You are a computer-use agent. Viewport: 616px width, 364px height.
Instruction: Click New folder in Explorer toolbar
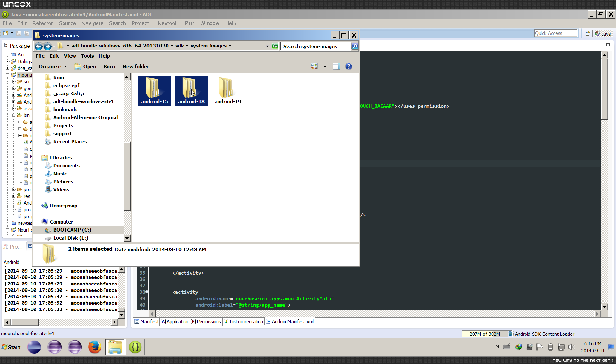(x=136, y=66)
